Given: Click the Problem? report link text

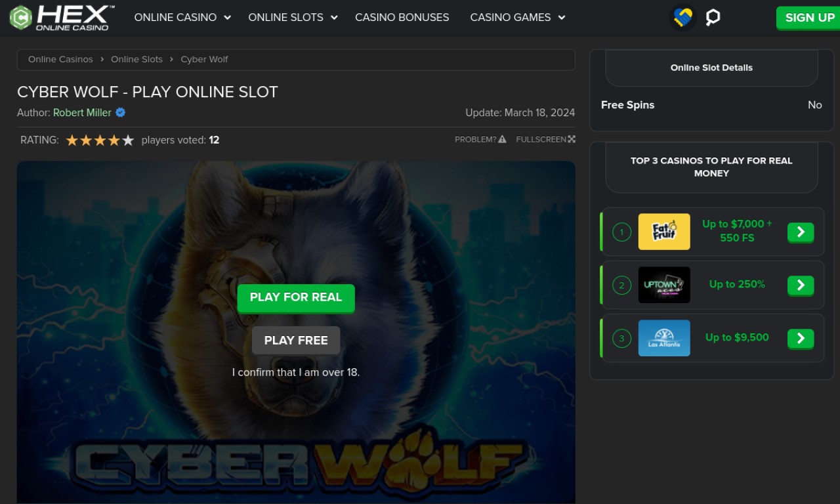Looking at the screenshot, I should pos(476,139).
